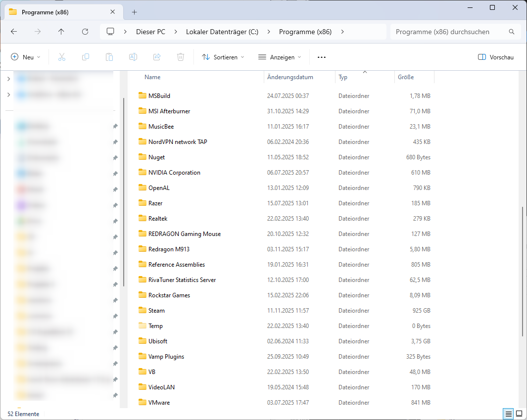The image size is (527, 420).
Task: Sort by Typ column header
Action: click(343, 77)
